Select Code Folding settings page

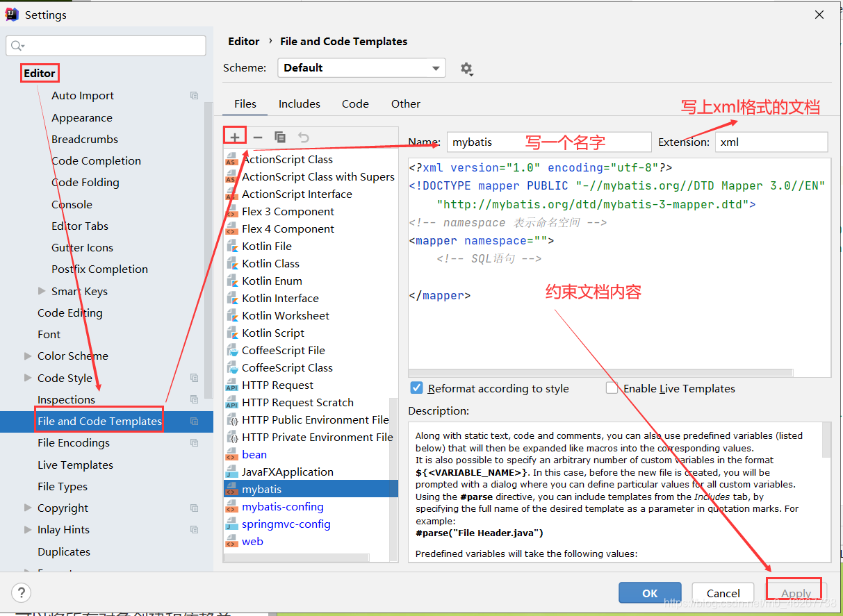(85, 182)
